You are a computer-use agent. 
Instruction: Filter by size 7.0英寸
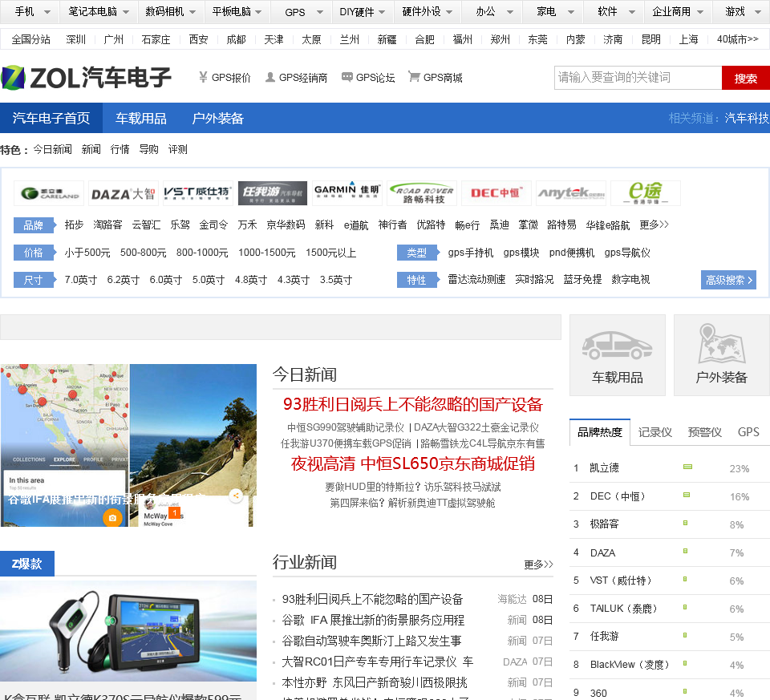pyautogui.click(x=80, y=281)
